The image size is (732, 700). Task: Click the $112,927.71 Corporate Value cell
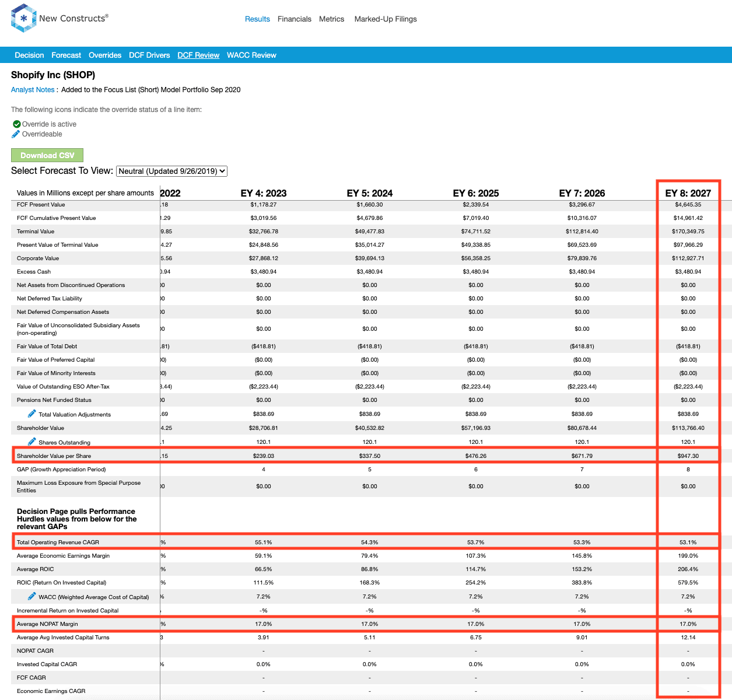coord(688,258)
